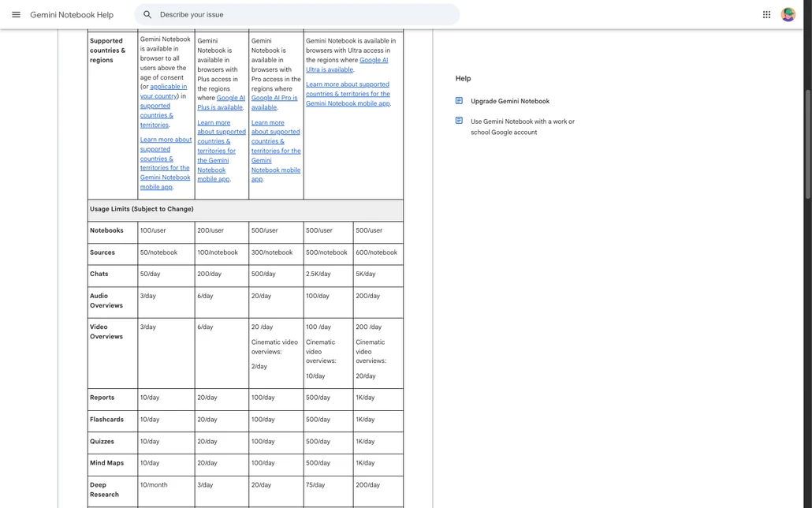Open Ultra column mobile app supported countries link

click(x=348, y=94)
